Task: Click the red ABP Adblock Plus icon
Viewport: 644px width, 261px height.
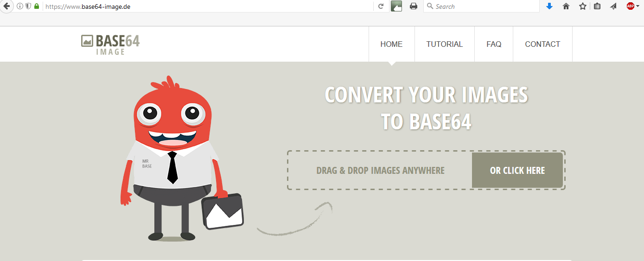Action: click(x=630, y=6)
